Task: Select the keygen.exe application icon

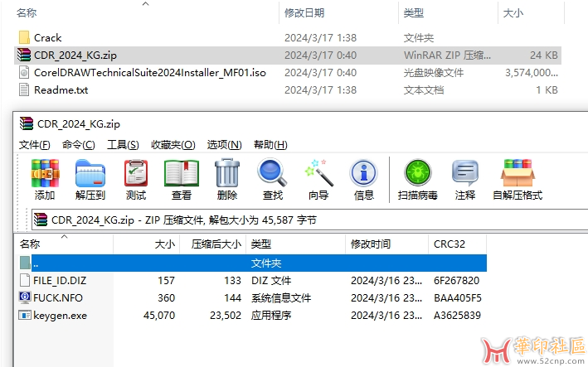Action: pyautogui.click(x=25, y=316)
